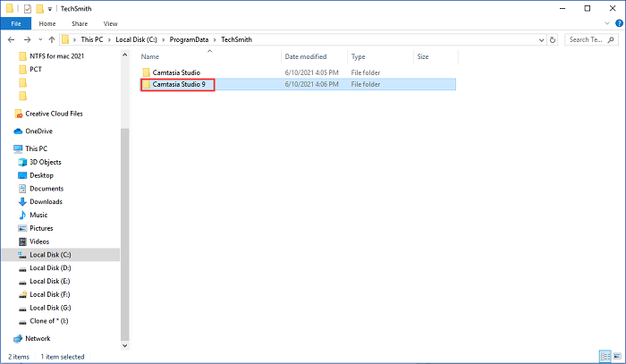Open the File menu
Screen dimensions: 626x364
point(15,23)
